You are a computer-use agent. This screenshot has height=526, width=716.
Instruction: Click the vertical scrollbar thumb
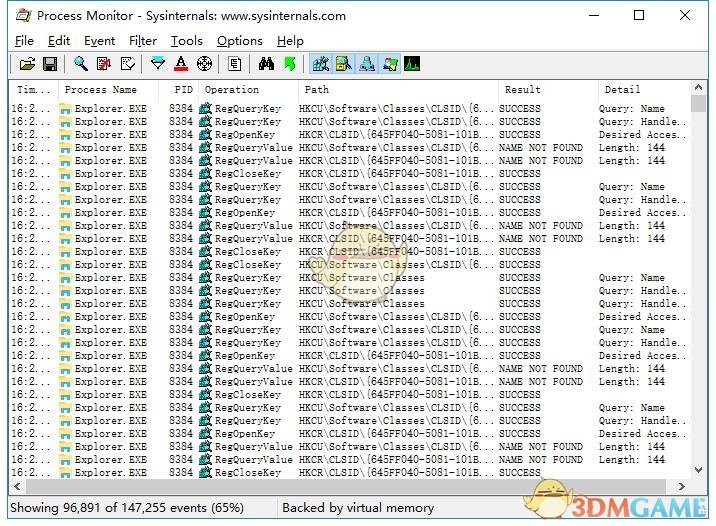click(698, 103)
